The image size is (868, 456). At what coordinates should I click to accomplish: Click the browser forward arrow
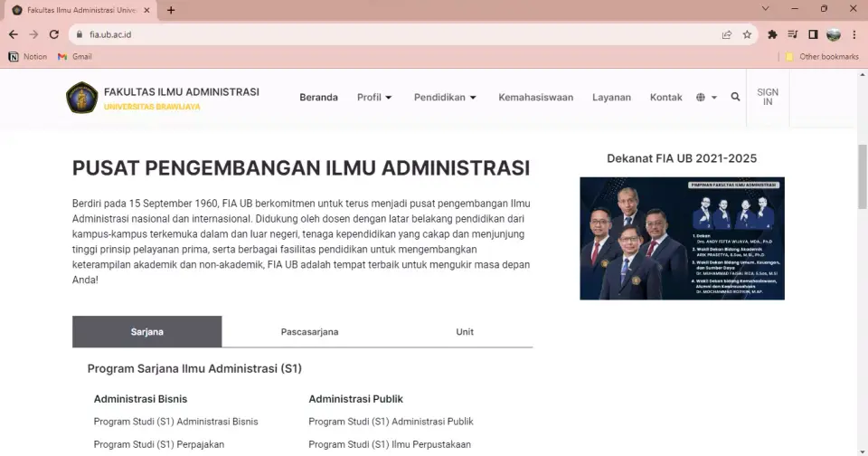33,34
